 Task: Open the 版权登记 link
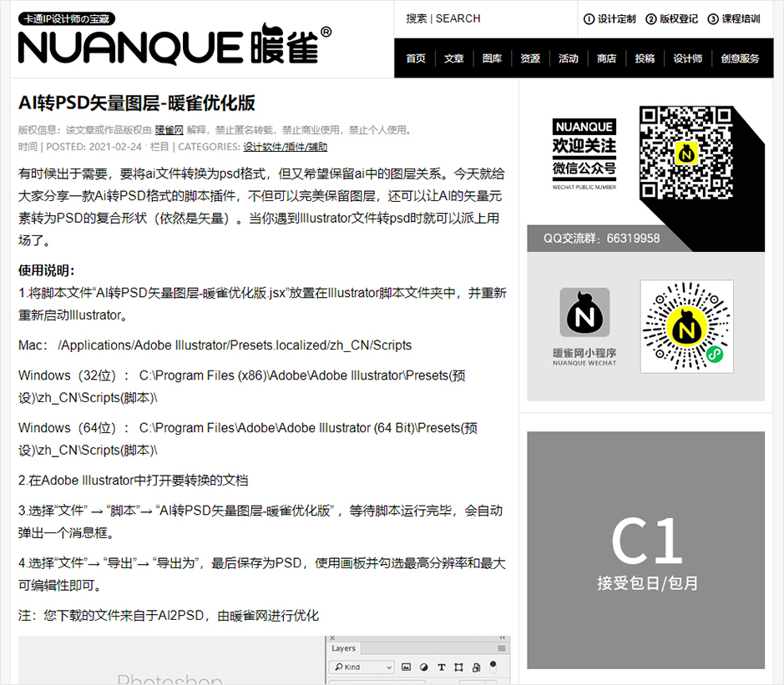[671, 19]
